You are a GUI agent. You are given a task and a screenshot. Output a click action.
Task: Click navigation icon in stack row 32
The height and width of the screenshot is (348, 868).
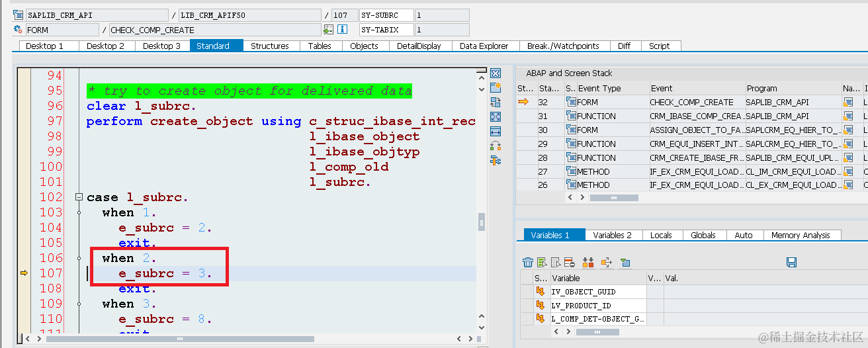(847, 102)
